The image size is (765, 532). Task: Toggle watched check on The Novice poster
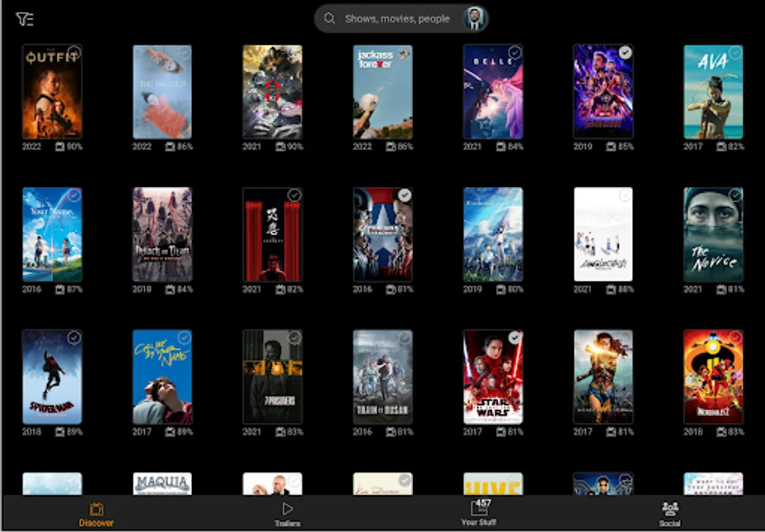pyautogui.click(x=735, y=195)
